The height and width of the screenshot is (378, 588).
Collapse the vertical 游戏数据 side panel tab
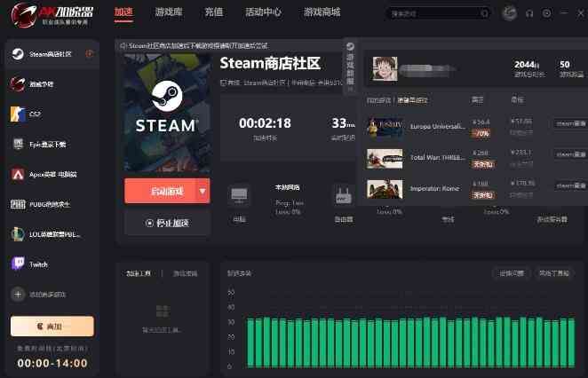(350, 67)
